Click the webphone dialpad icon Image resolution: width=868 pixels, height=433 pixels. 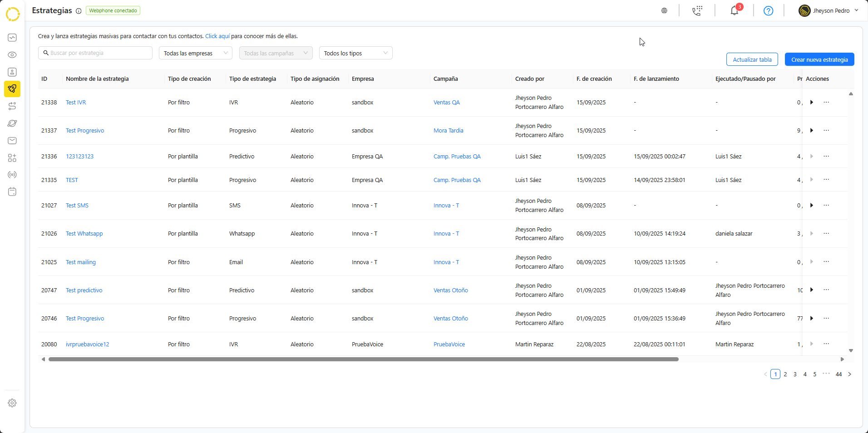(697, 10)
